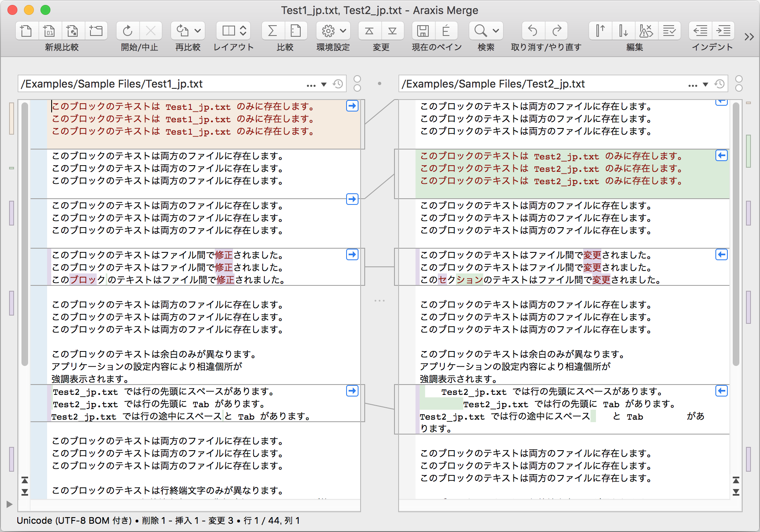The width and height of the screenshot is (760, 532).
Task: Merge the Test2-only block to the left
Action: click(721, 155)
